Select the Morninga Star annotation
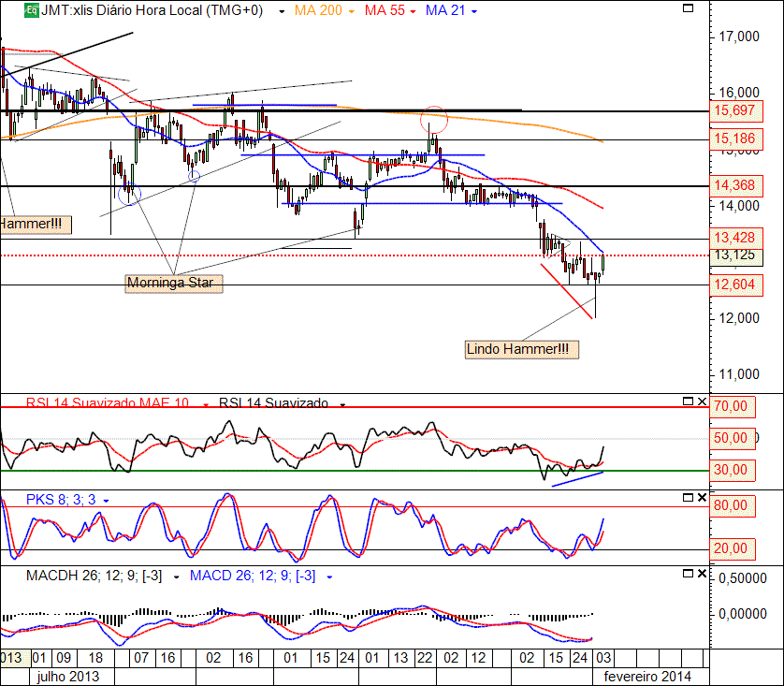784x686 pixels. 173,283
